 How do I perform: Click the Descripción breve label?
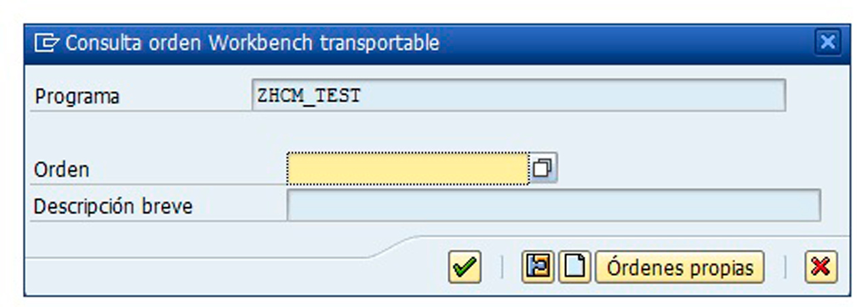[113, 206]
